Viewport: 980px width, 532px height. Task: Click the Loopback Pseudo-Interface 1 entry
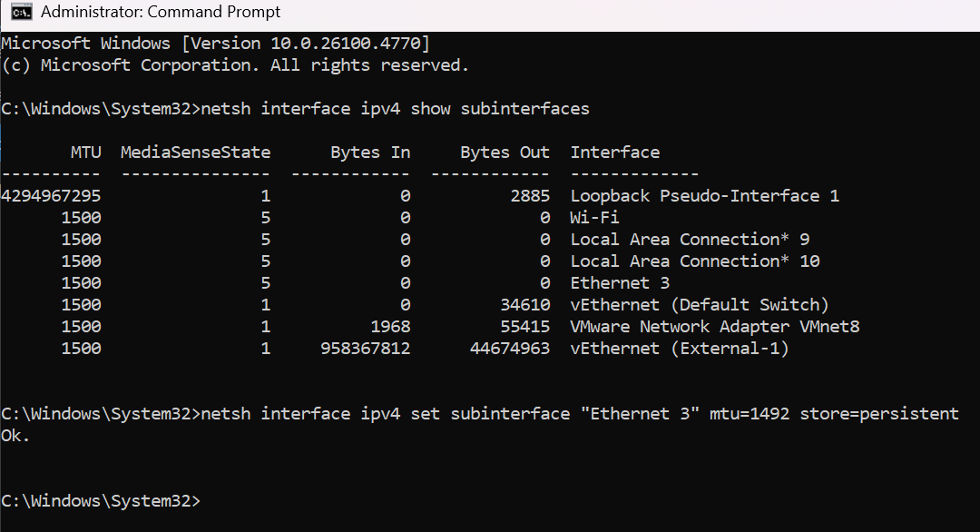[x=704, y=196]
